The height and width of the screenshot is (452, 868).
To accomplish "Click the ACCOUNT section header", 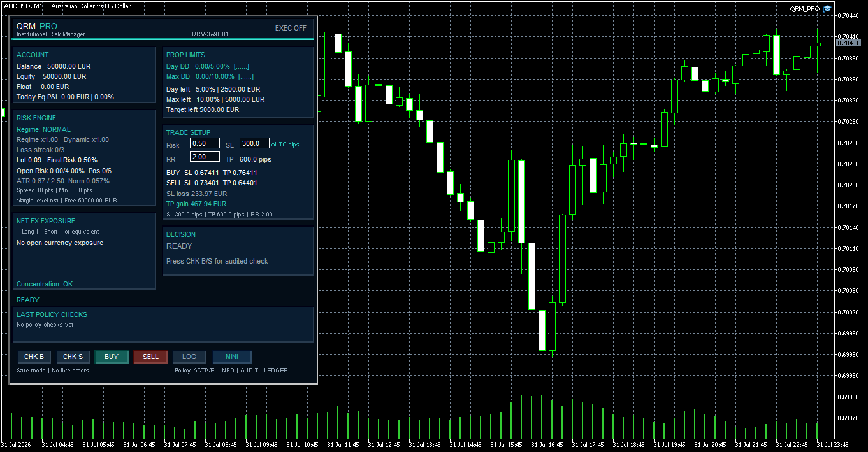I will tap(33, 55).
